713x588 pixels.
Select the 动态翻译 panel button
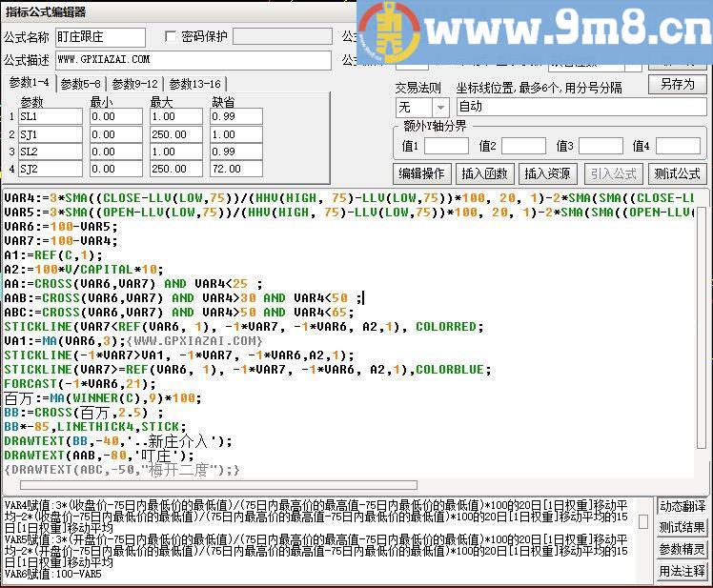click(682, 506)
